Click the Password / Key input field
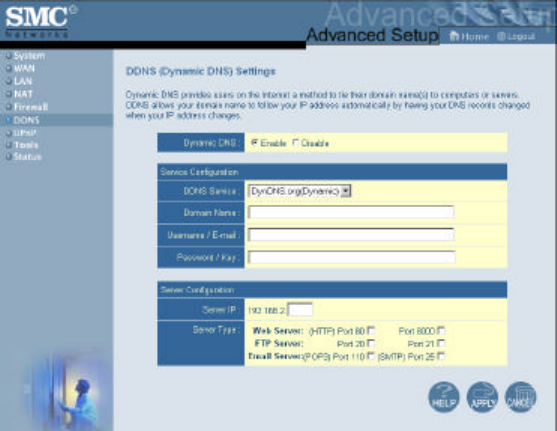 tap(352, 257)
